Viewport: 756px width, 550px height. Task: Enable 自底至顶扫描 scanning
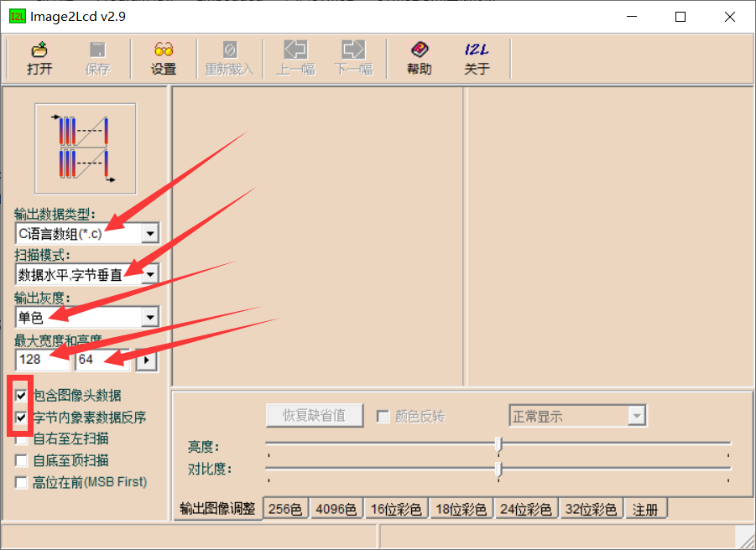pyautogui.click(x=22, y=460)
